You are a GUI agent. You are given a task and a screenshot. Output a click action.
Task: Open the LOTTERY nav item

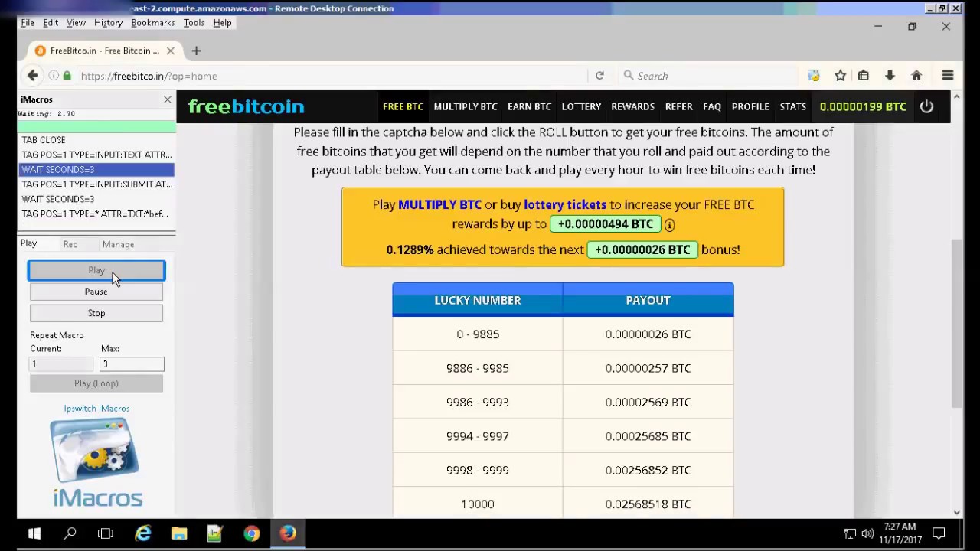coord(581,106)
